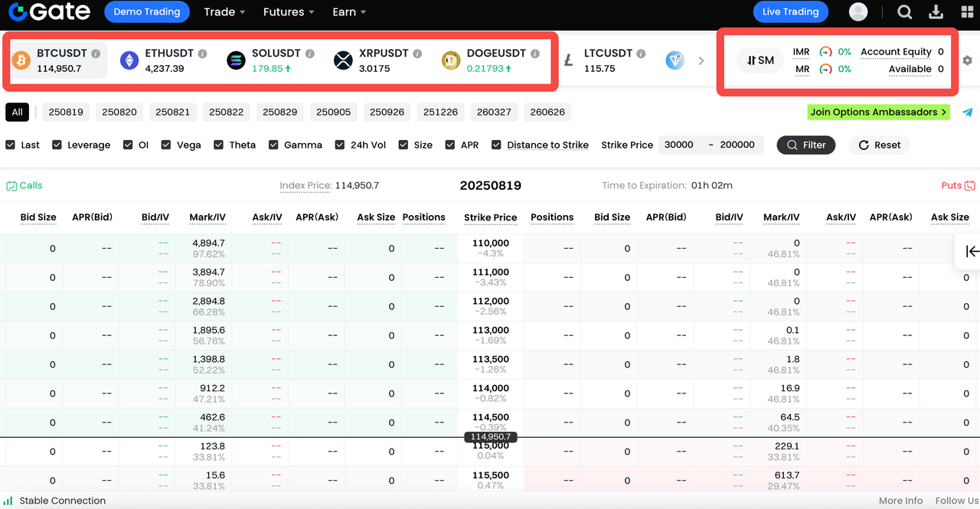Screen dimensions: 980x509
Task: Click the download app icon
Action: (x=936, y=12)
